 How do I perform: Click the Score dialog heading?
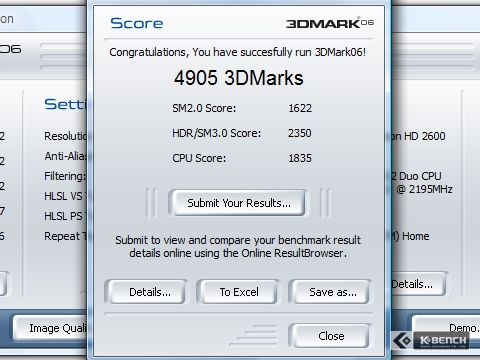(137, 23)
